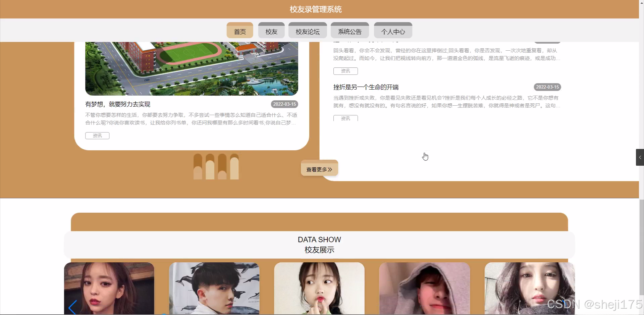644x315 pixels.
Task: Switch to the 校友 tab
Action: [x=271, y=31]
